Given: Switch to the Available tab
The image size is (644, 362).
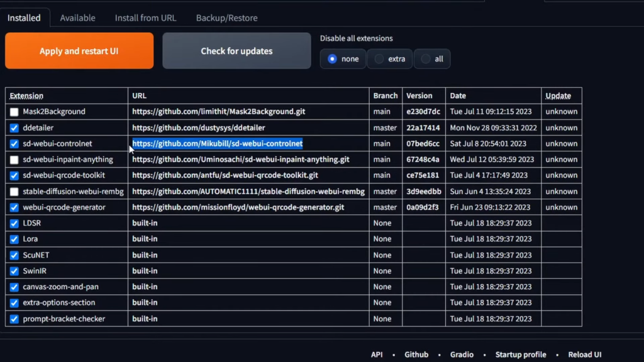Looking at the screenshot, I should (x=77, y=18).
